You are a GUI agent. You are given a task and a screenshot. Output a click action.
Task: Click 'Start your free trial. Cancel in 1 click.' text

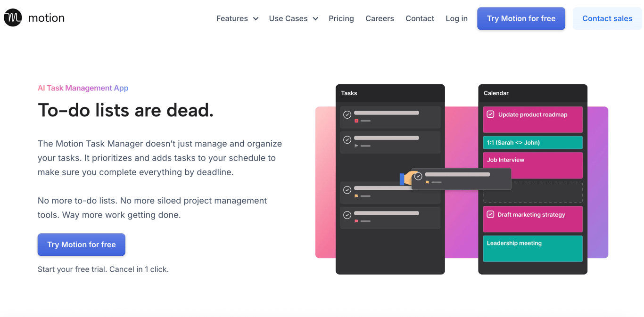pos(103,269)
